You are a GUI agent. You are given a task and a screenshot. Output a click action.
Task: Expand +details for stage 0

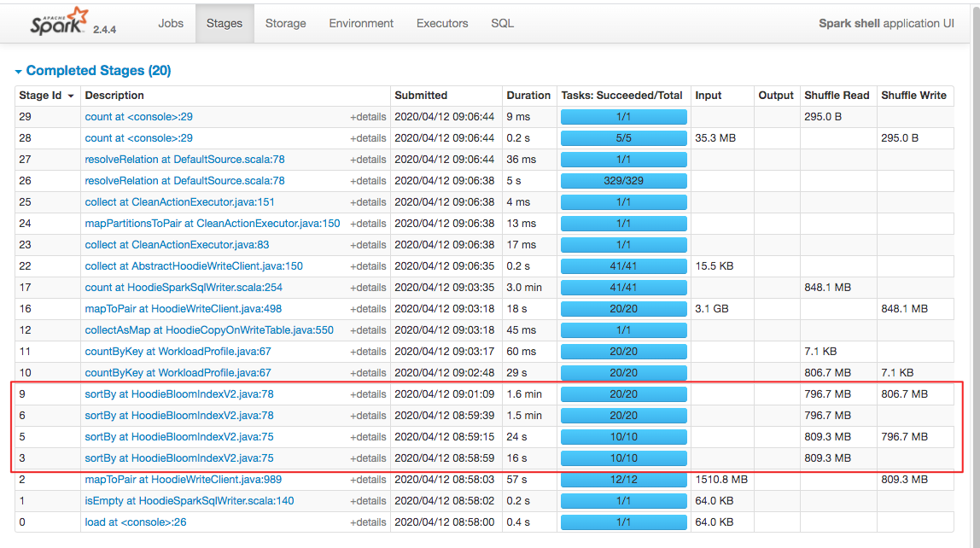tap(367, 522)
